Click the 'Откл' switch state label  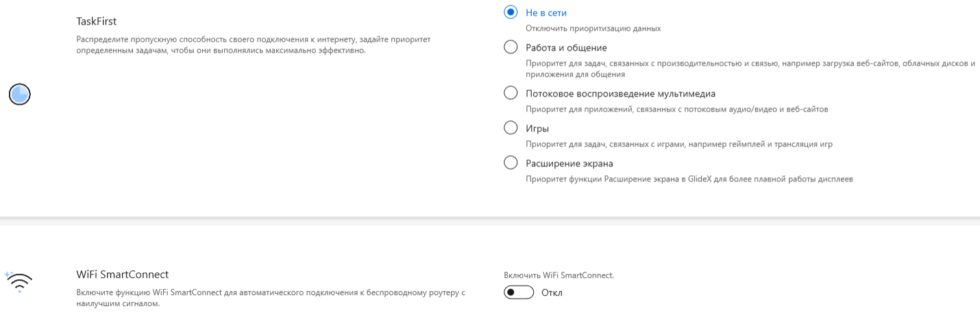tap(552, 293)
